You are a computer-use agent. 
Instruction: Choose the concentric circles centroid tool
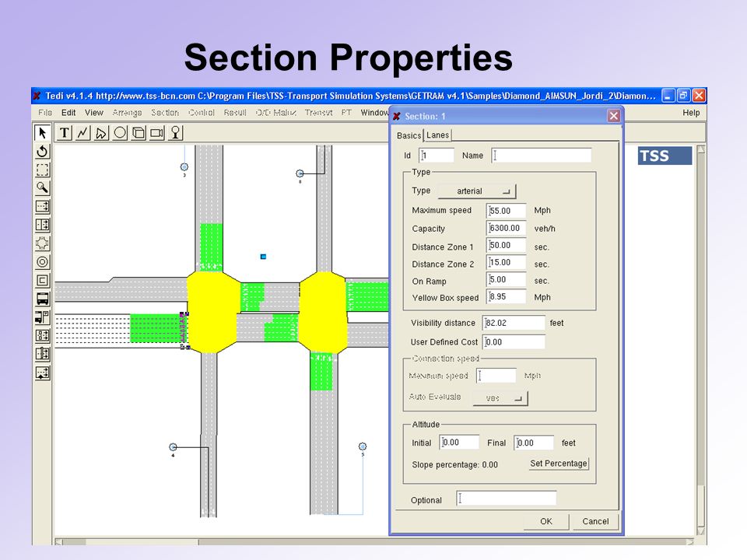[42, 262]
